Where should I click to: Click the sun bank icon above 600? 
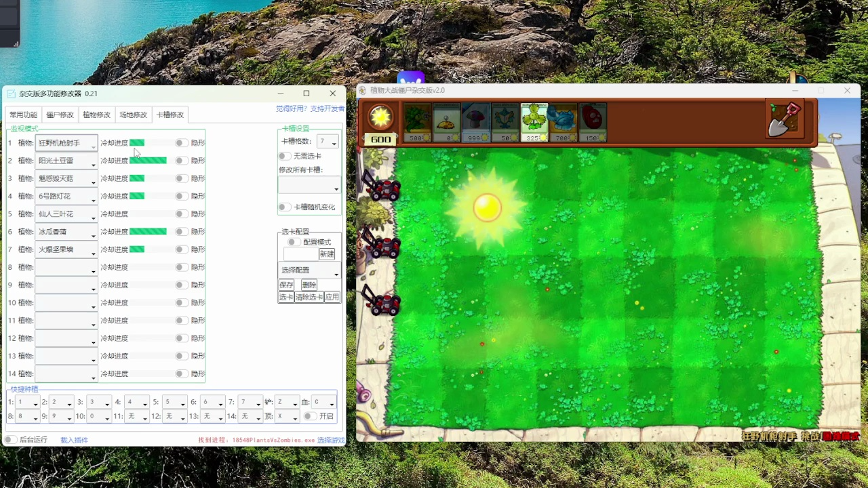(380, 117)
